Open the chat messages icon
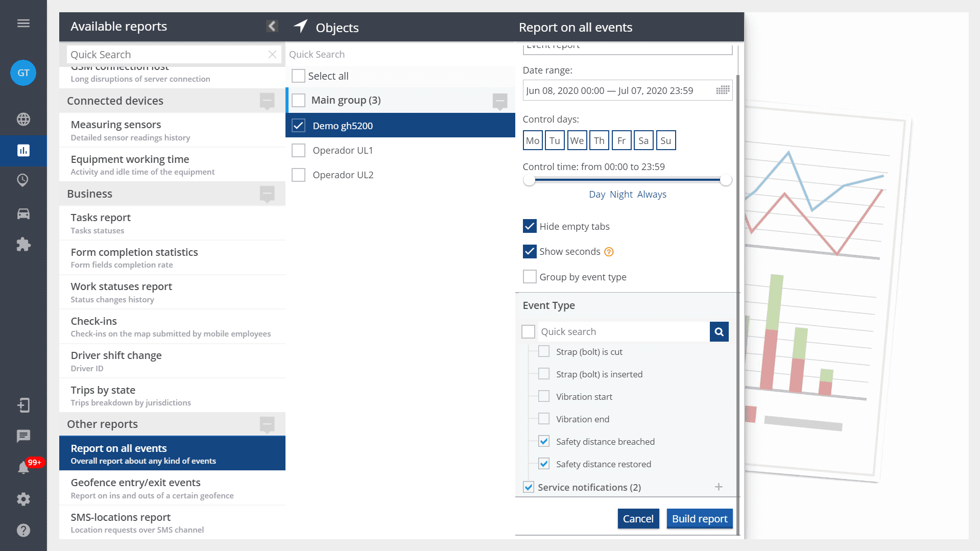 23,436
